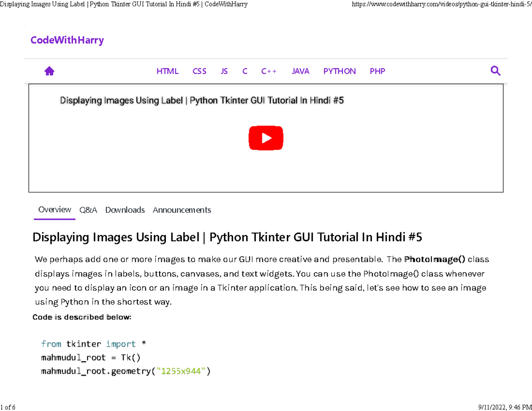Image resolution: width=532 pixels, height=411 pixels.
Task: Play the video with the red YouTube button
Action: (266, 138)
